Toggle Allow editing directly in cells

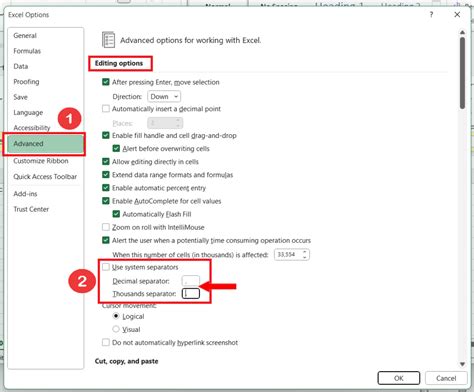coord(106,162)
